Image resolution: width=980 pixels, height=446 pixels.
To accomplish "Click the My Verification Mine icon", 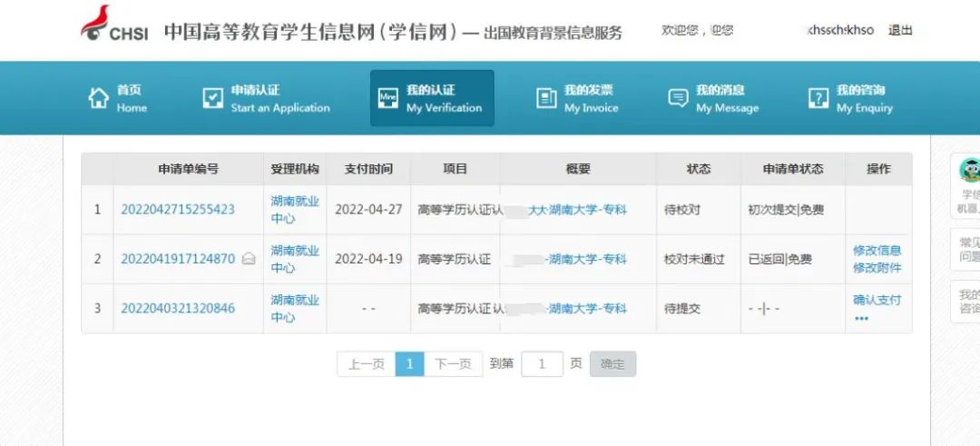I will coord(388,98).
